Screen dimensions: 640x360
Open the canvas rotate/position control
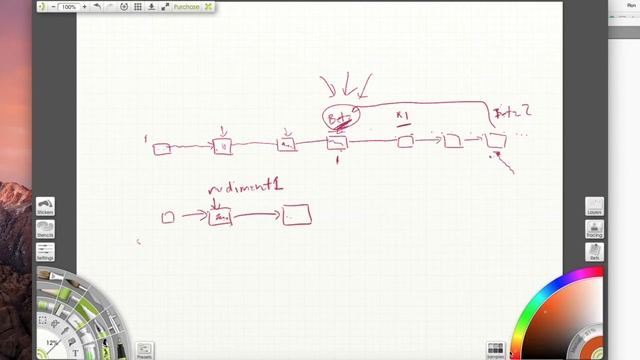pos(124,7)
